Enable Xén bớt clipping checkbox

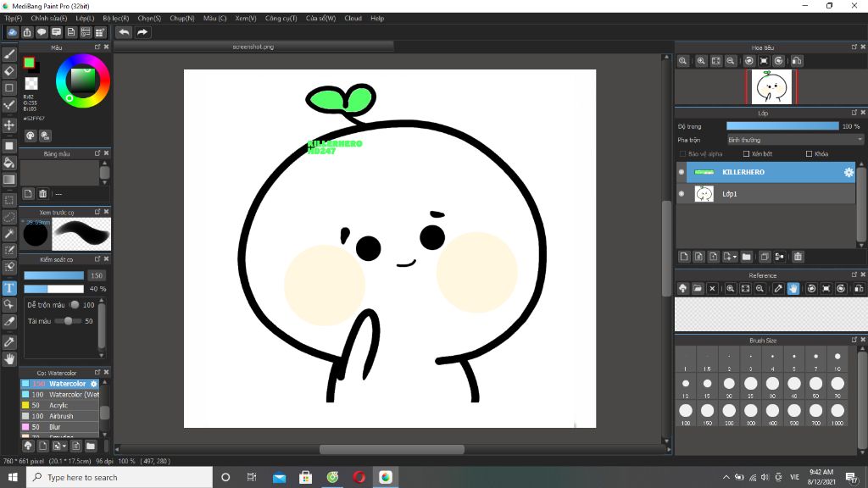tap(746, 154)
